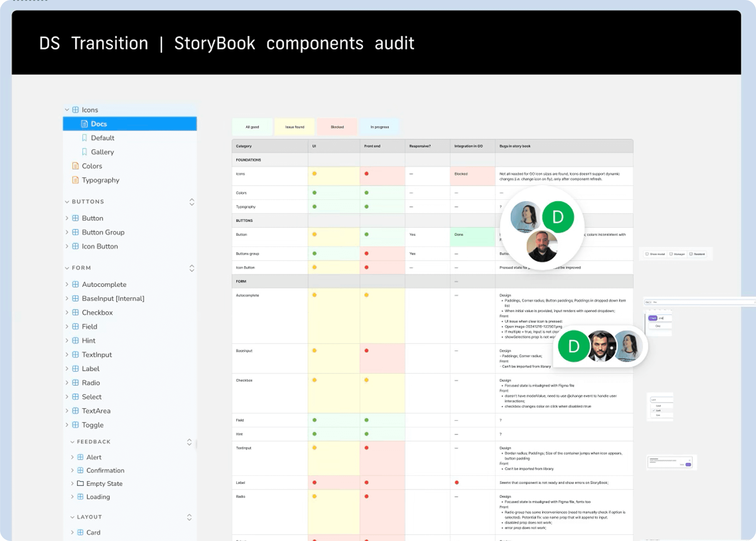Screen dimensions: 756x541
Task: Click the Resident checkbox on the right
Action: (697, 254)
